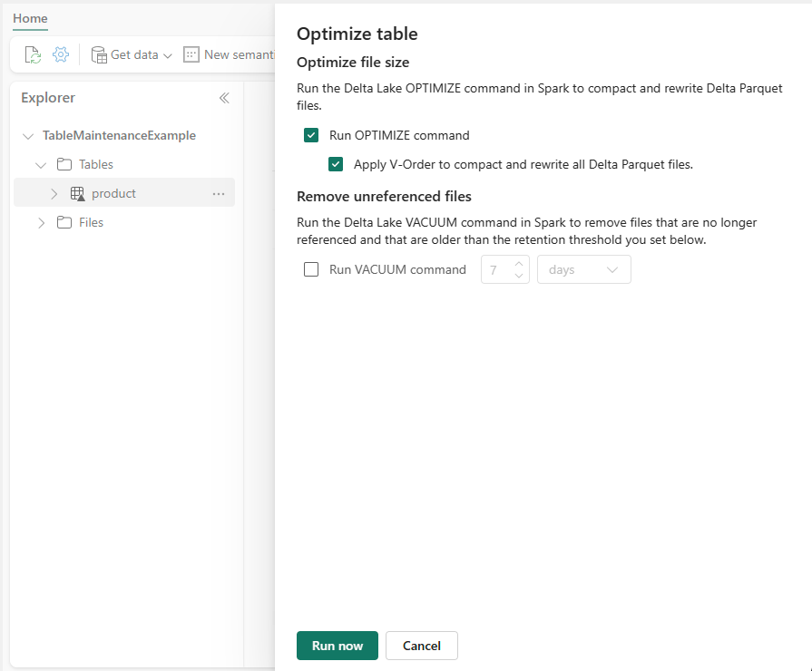Click the refresh page icon in toolbar
812x671 pixels.
(33, 54)
